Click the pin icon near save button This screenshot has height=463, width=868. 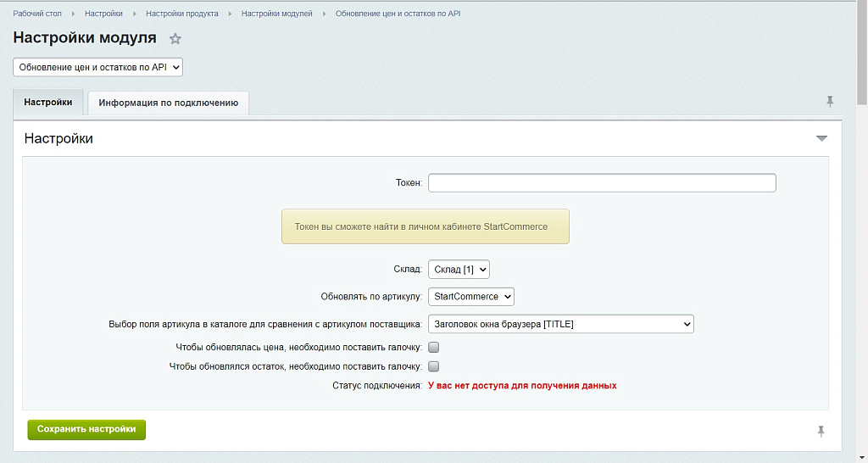tap(821, 431)
